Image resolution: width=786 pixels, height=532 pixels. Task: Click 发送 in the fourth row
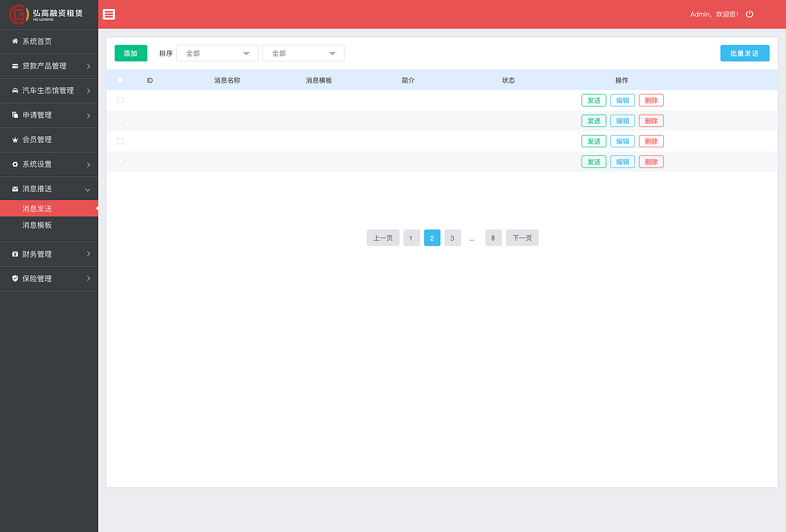click(594, 162)
